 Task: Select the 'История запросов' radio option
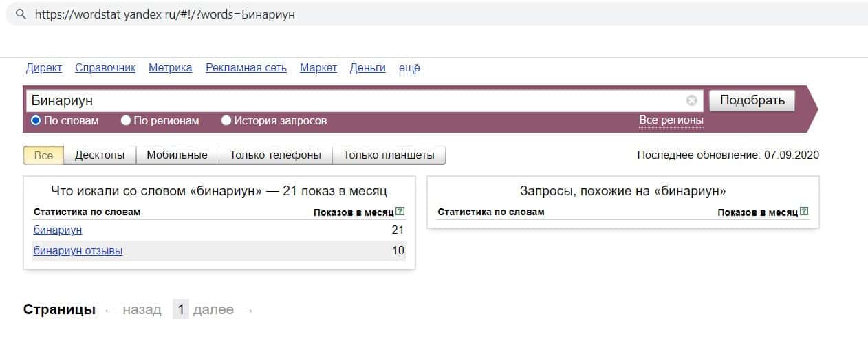(x=226, y=120)
